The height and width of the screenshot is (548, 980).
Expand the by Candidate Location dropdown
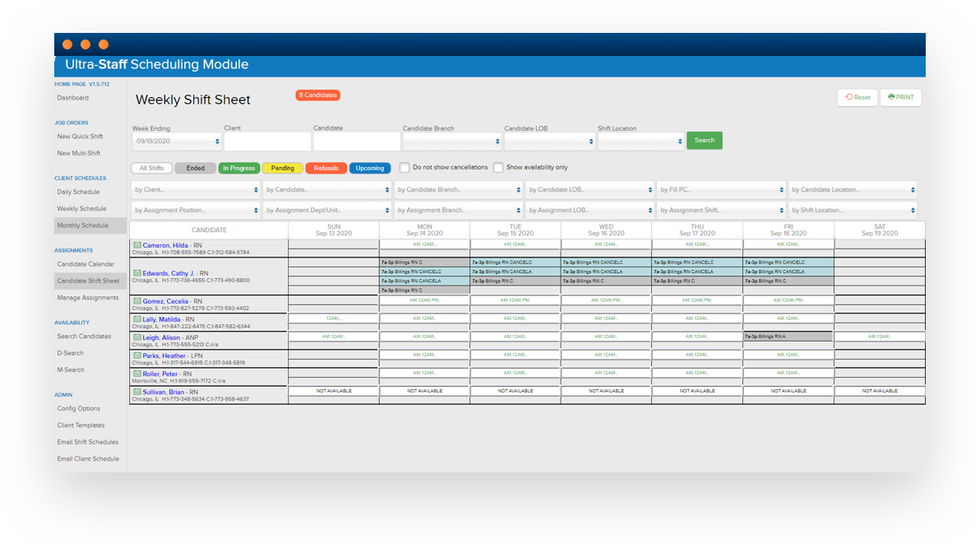pos(853,189)
